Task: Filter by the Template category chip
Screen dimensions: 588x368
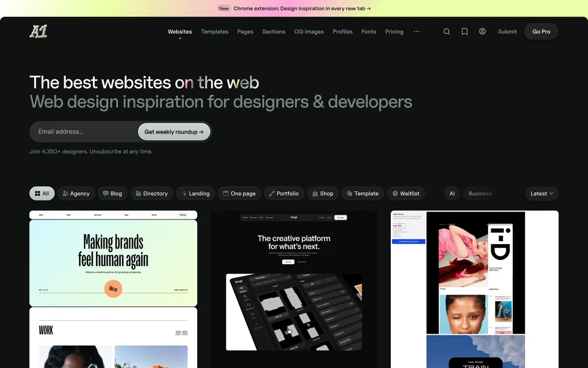Action: pyautogui.click(x=363, y=193)
